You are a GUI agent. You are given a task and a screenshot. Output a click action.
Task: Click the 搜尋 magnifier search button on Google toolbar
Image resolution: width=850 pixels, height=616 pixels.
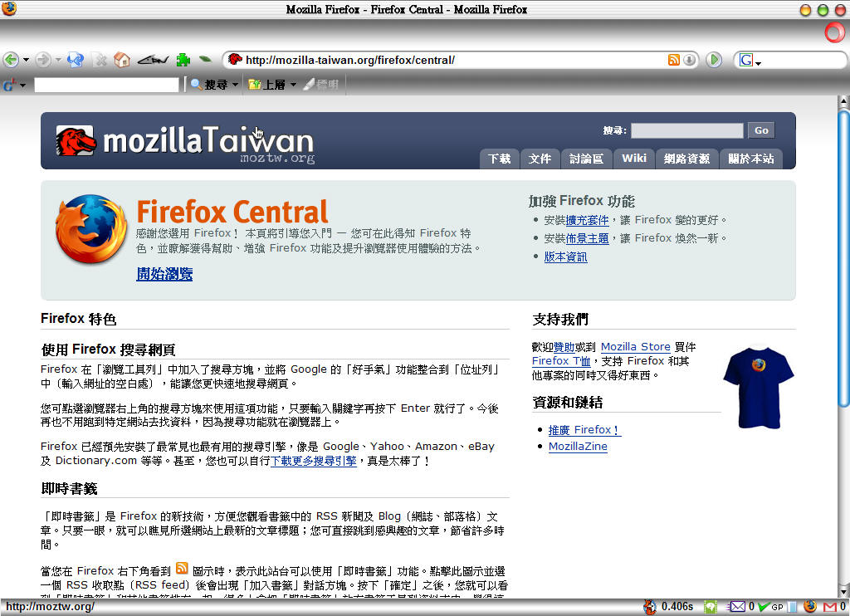click(x=209, y=85)
